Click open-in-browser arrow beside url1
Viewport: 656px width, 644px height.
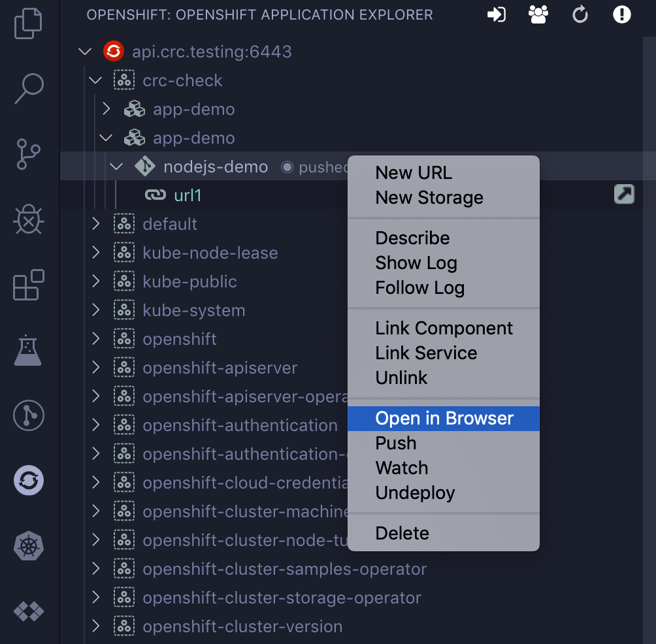tap(624, 195)
